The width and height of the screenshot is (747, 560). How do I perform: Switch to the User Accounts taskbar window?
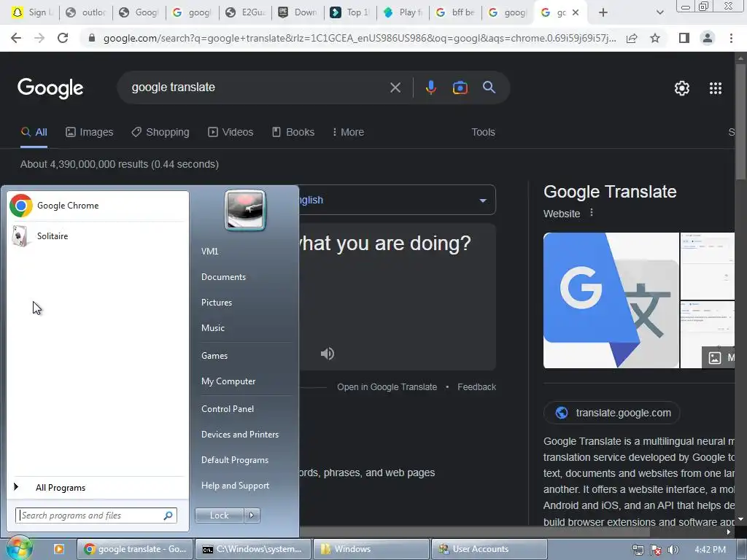pyautogui.click(x=489, y=549)
